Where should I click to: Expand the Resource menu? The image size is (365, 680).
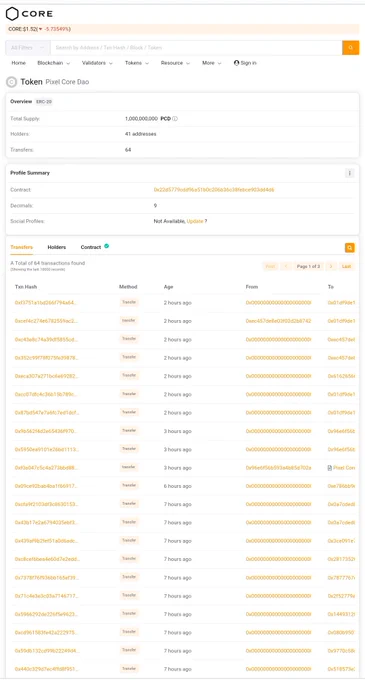[175, 63]
